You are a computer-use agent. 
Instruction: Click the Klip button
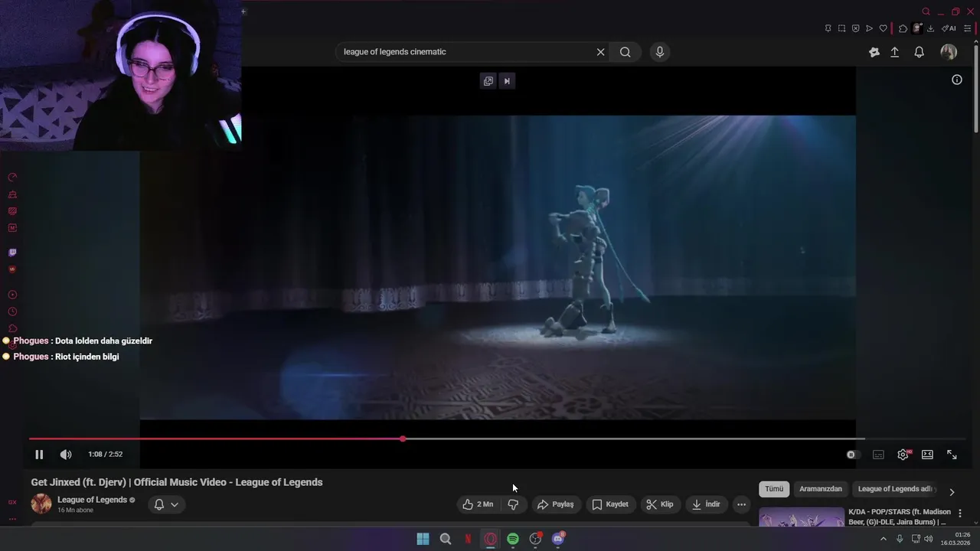tap(659, 504)
